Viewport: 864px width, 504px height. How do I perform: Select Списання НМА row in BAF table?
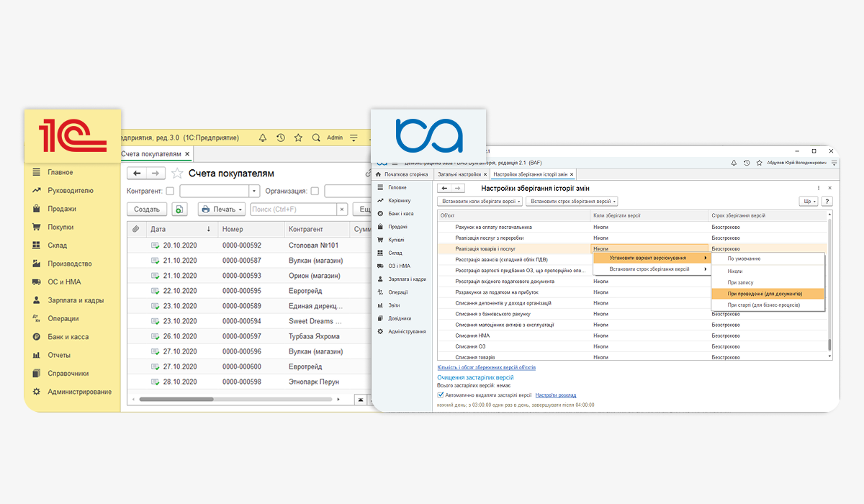[632, 336]
